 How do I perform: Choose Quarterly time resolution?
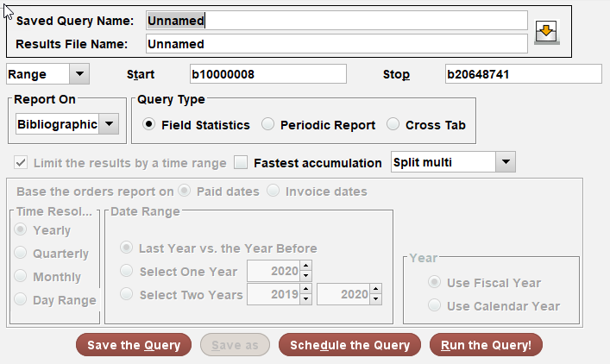[20, 253]
